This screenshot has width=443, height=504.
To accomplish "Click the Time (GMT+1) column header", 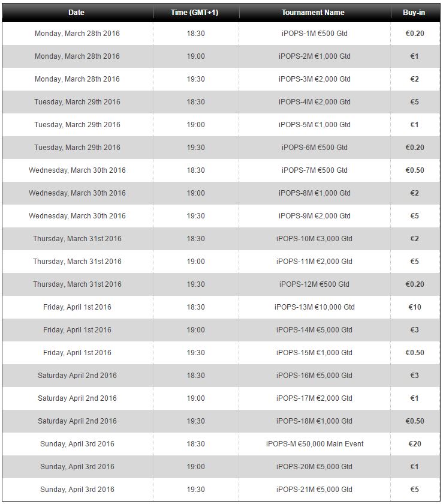I will (x=195, y=13).
